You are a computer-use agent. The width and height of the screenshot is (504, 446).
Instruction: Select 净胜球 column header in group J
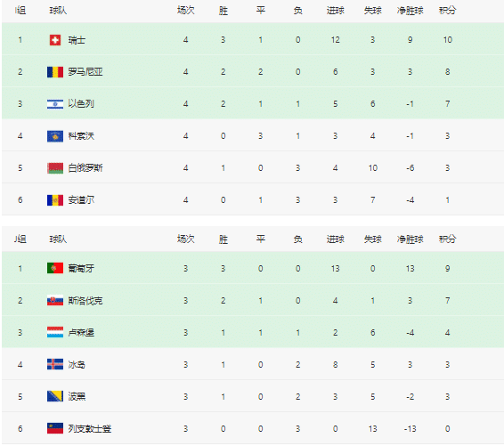tap(411, 239)
